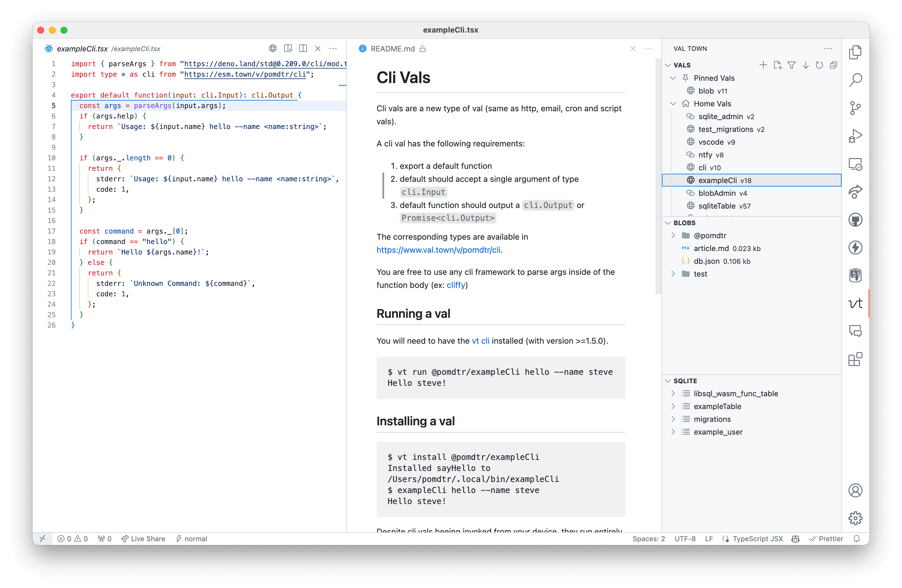
Task: Click the Source Control icon in sidebar
Action: click(855, 107)
